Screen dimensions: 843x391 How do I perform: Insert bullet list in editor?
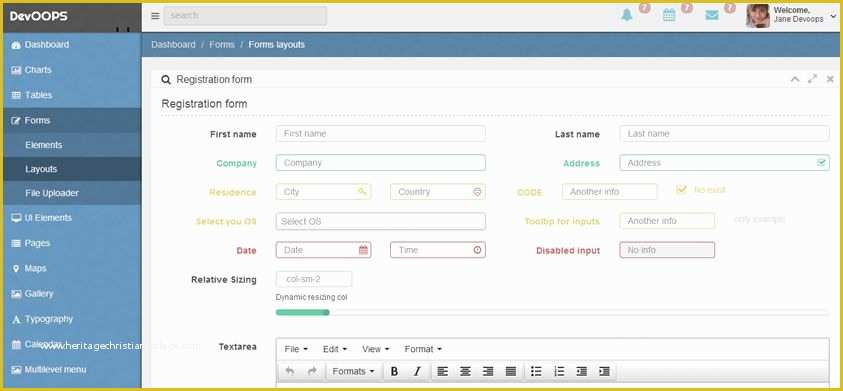pos(536,371)
